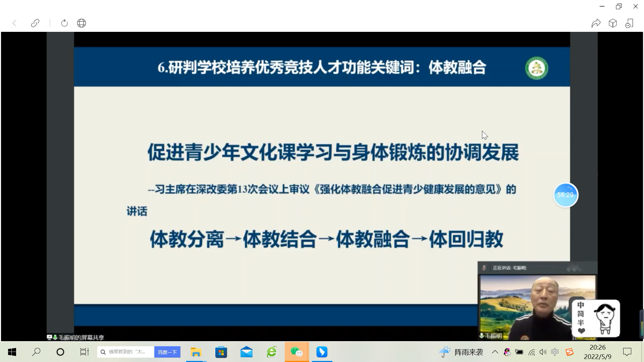Open the browser navigation back button
The image size is (644, 362).
15,23
